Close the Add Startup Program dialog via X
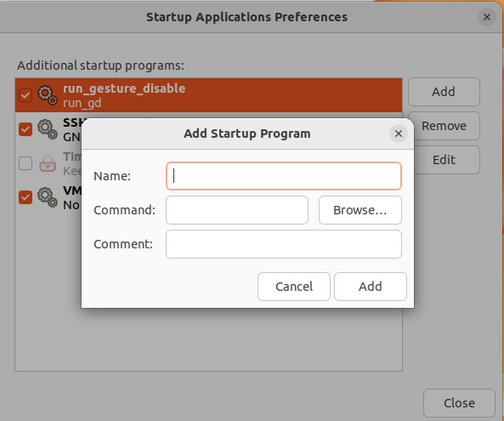Screen dimensions: 504x421 point(399,134)
